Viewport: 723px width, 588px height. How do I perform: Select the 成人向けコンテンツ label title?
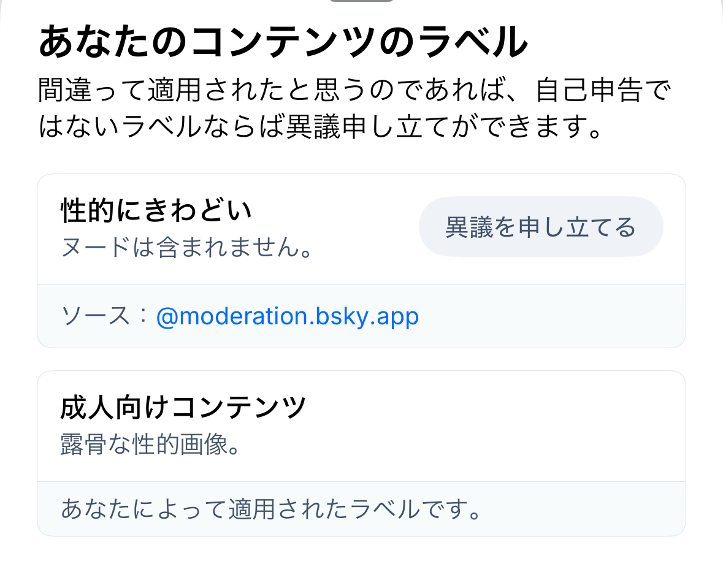tap(183, 408)
